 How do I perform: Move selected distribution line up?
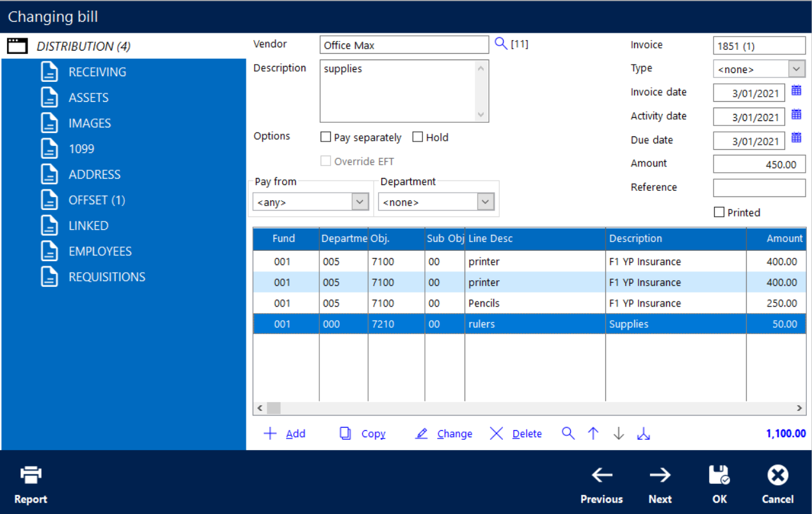click(593, 434)
